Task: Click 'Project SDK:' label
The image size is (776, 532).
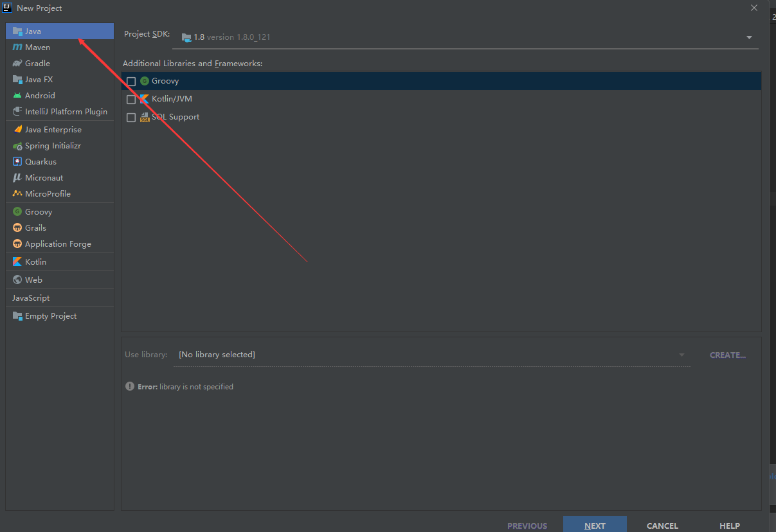Action: tap(147, 34)
